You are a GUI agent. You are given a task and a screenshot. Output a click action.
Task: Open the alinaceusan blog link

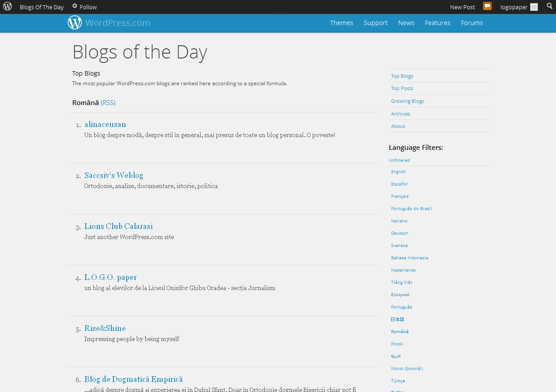click(x=105, y=124)
